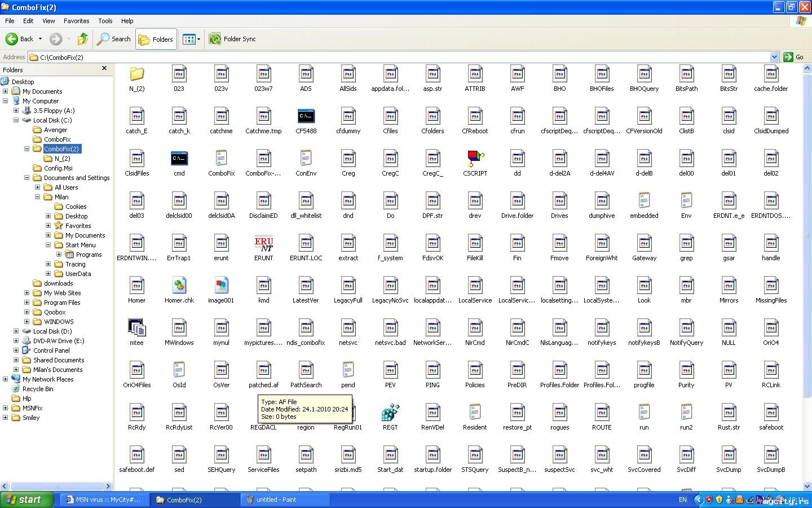This screenshot has height=508, width=812.
Task: Open the Favorites menu
Action: point(76,21)
